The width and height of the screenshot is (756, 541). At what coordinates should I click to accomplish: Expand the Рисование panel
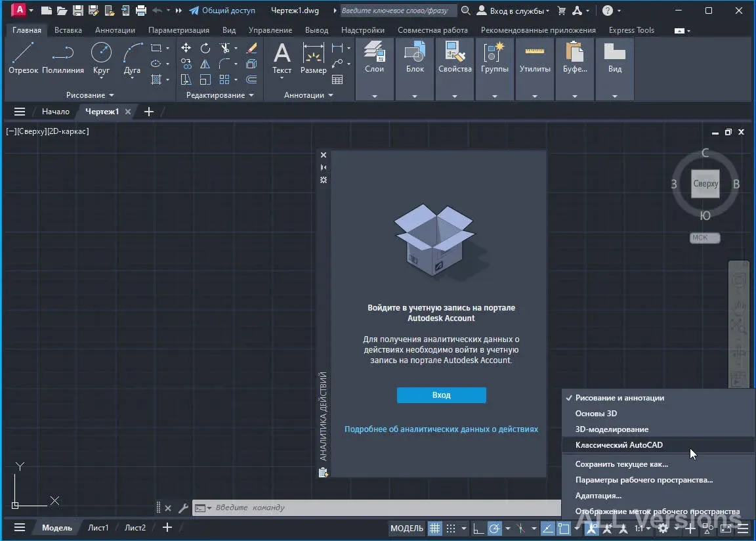(90, 95)
